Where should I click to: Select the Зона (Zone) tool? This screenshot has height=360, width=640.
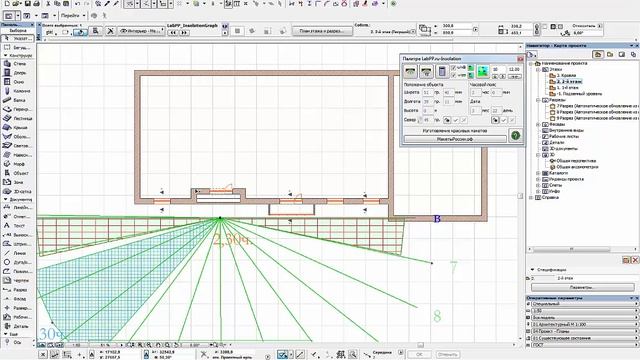(16, 182)
